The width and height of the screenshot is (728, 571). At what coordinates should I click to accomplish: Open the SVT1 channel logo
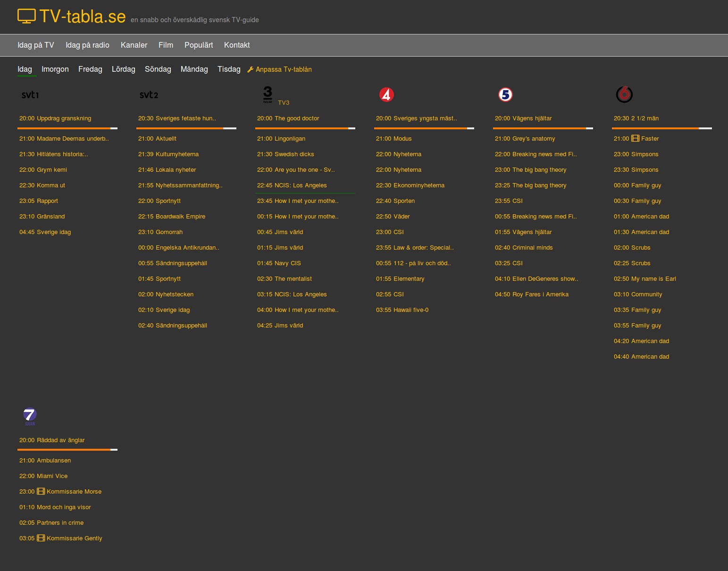30,95
